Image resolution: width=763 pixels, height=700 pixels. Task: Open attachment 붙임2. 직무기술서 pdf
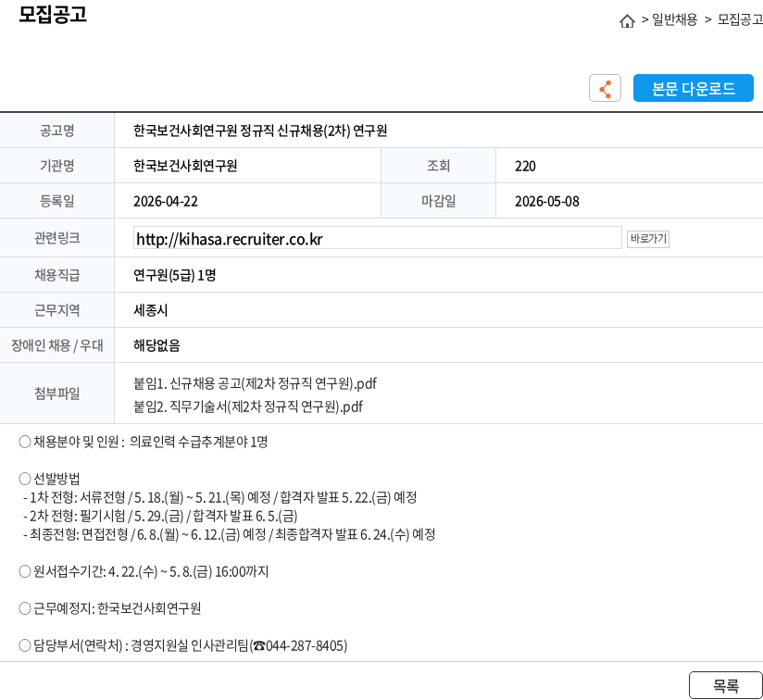tap(248, 406)
